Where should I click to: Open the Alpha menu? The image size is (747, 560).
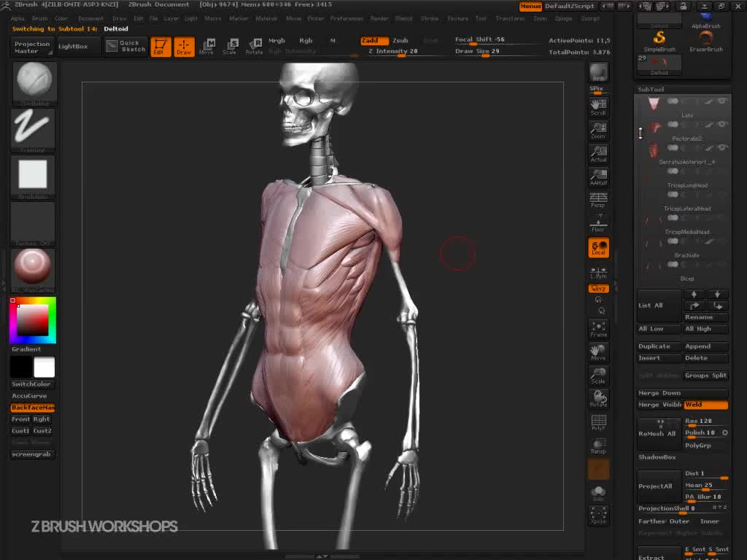(x=18, y=18)
